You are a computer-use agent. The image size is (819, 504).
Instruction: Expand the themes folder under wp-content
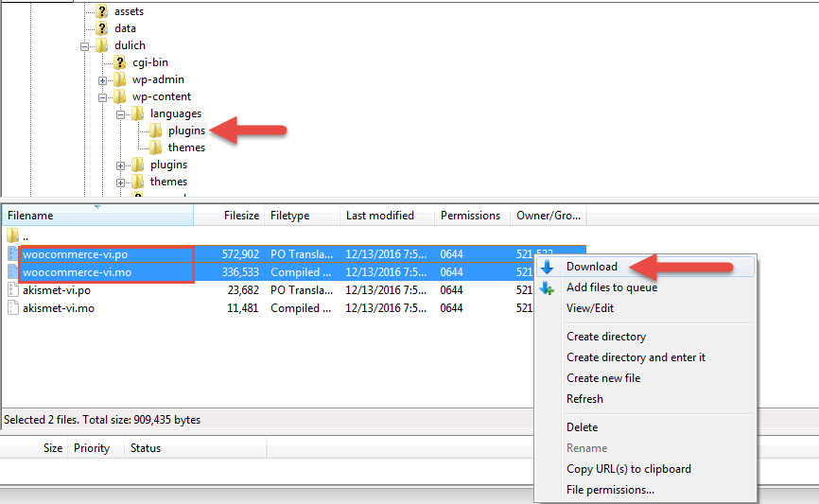(x=121, y=182)
